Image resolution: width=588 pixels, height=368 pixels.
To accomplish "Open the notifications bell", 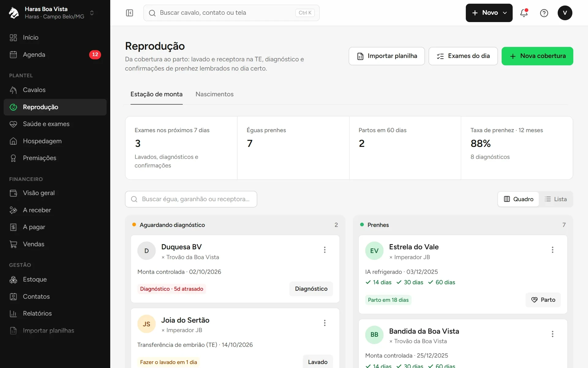I will [x=524, y=13].
